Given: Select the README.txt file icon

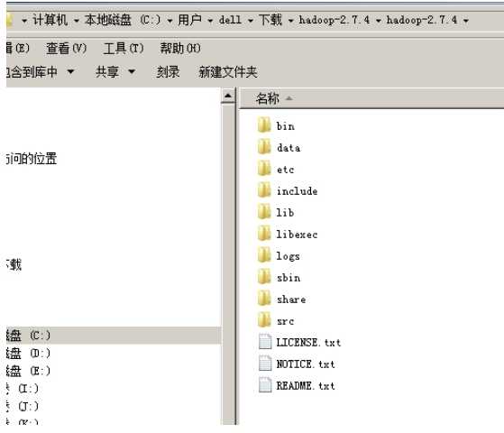Looking at the screenshot, I should coord(265,385).
